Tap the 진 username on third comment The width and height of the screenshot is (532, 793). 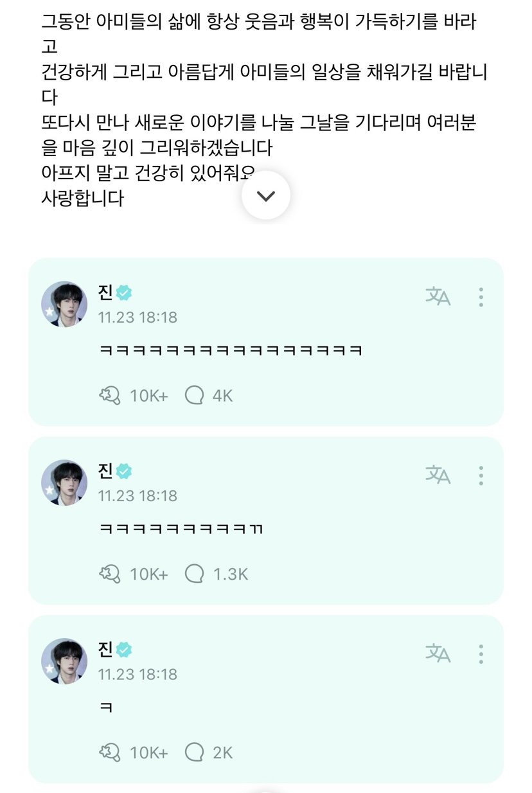coord(105,650)
